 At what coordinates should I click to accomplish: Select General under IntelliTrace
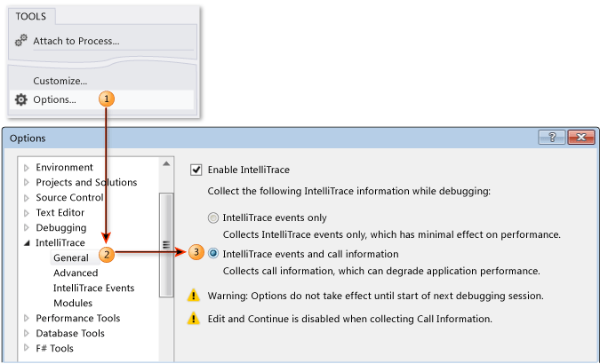point(71,257)
